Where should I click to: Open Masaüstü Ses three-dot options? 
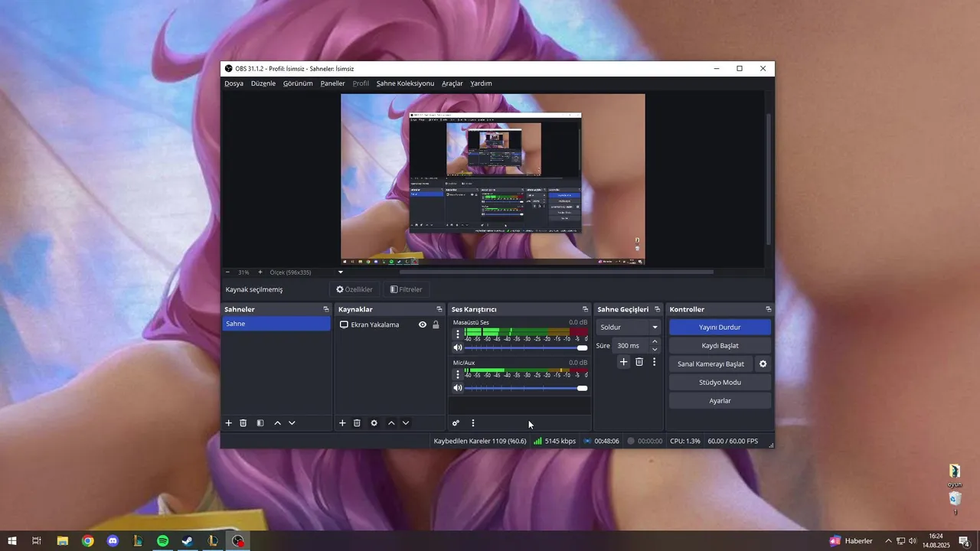(458, 334)
